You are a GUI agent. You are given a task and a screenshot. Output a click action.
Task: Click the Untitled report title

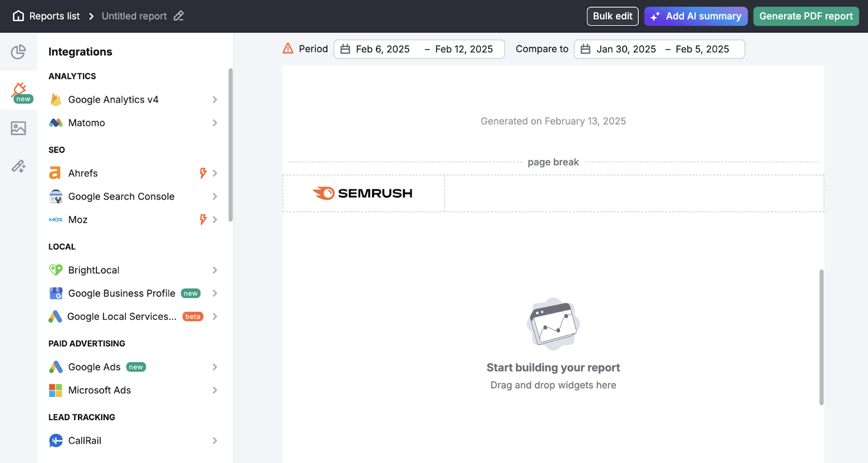point(134,16)
